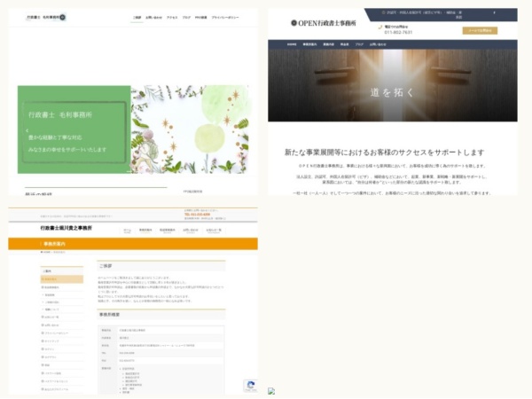Open 事務所案内 in 堀川貴之事務所 top navigation

[x=145, y=231]
